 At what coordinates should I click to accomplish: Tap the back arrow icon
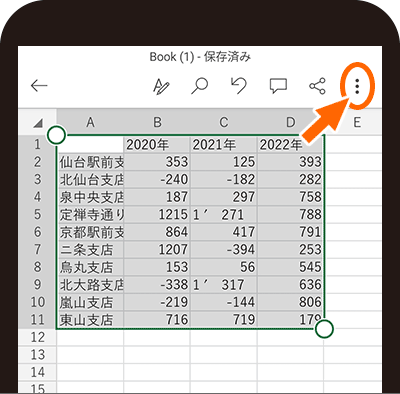[x=39, y=86]
